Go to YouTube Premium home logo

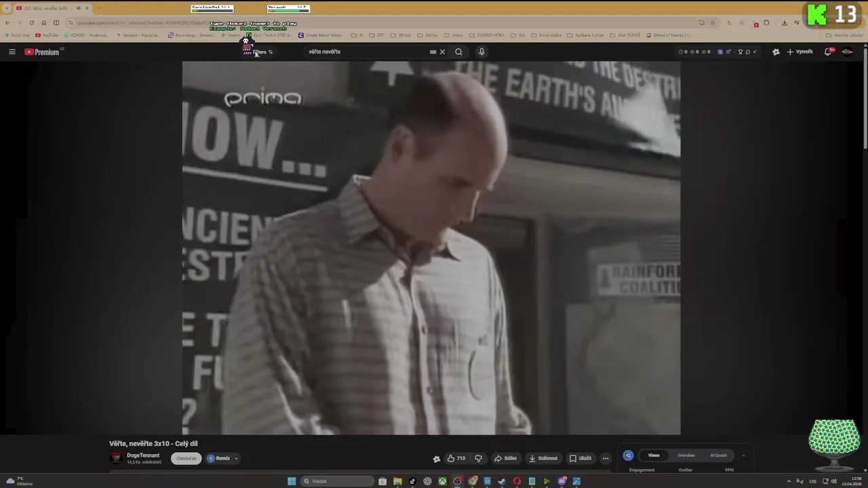pos(42,52)
